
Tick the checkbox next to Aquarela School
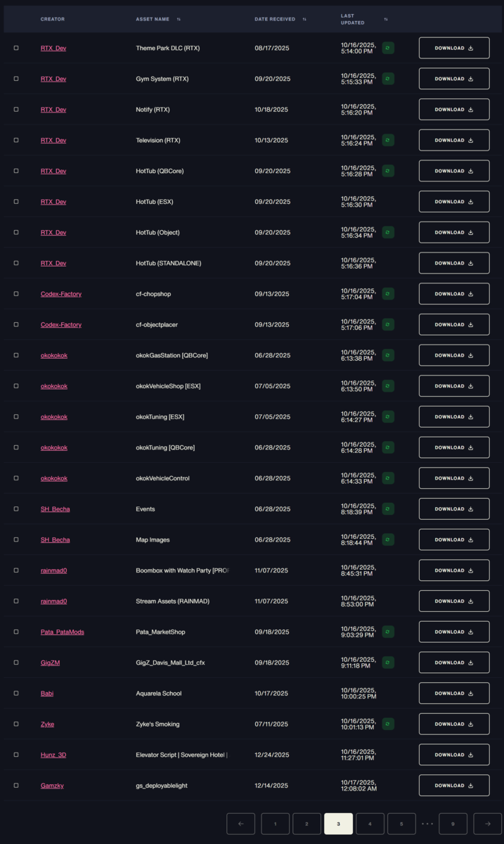pyautogui.click(x=16, y=693)
